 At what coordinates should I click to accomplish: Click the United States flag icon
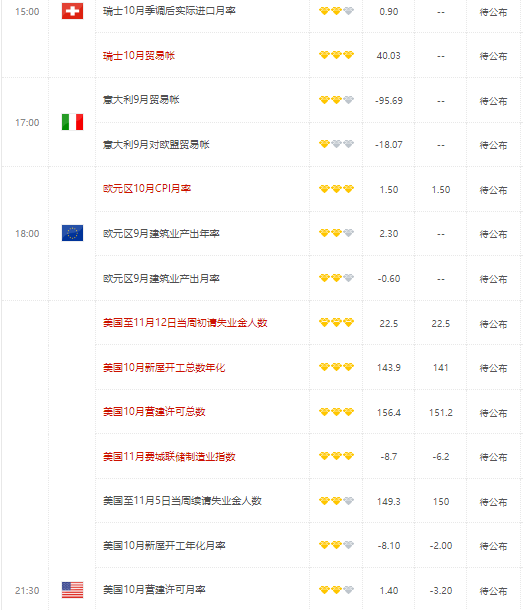pos(72,590)
